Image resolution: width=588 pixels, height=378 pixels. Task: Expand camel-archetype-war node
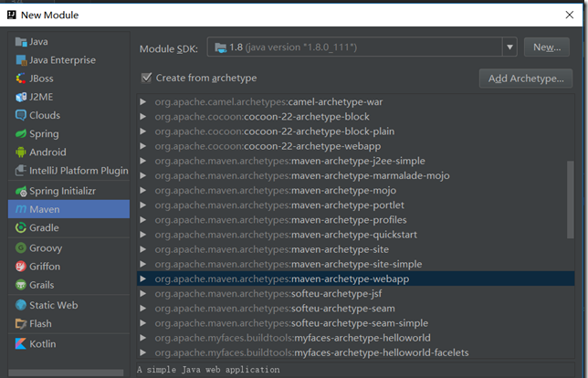[142, 101]
